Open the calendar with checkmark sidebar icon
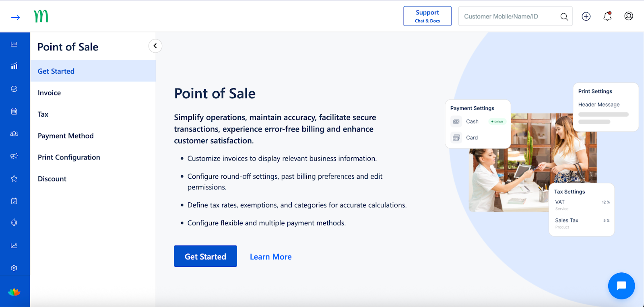 tap(14, 201)
